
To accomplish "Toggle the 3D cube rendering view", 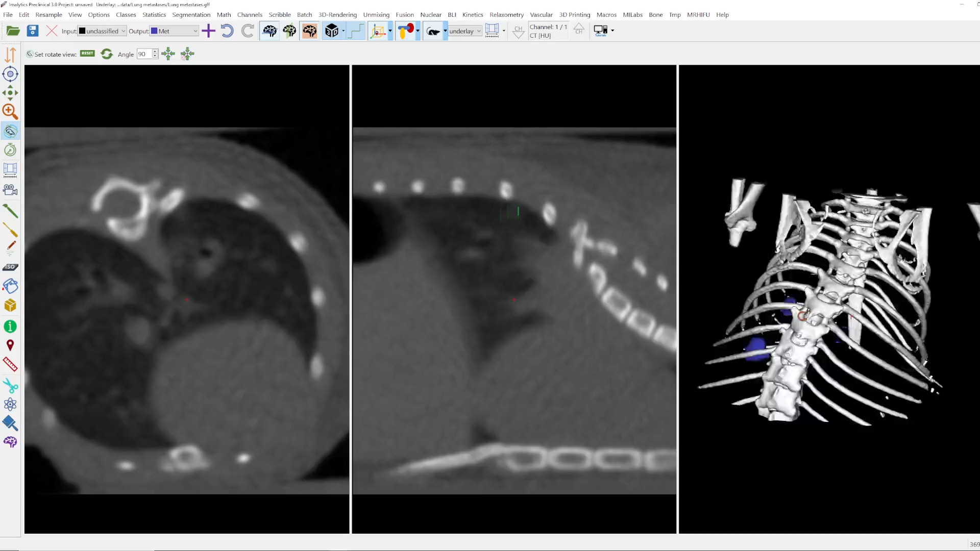I will pyautogui.click(x=332, y=31).
